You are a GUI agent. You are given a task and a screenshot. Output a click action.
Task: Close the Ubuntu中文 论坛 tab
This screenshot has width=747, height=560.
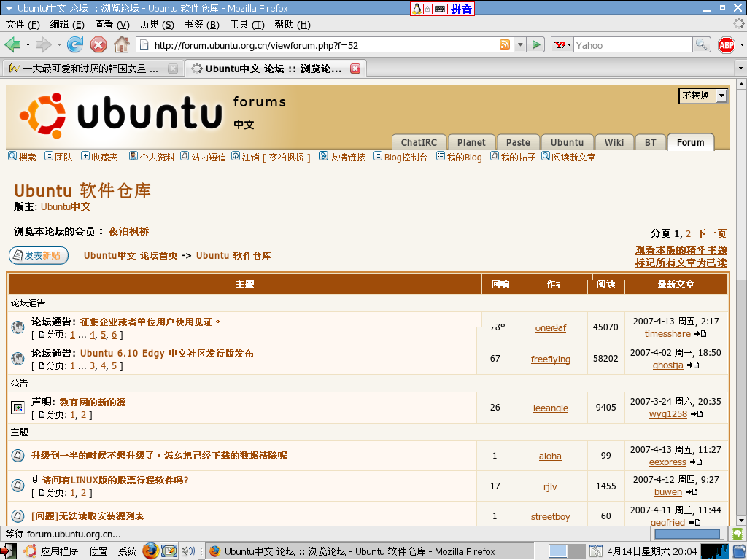pyautogui.click(x=355, y=69)
